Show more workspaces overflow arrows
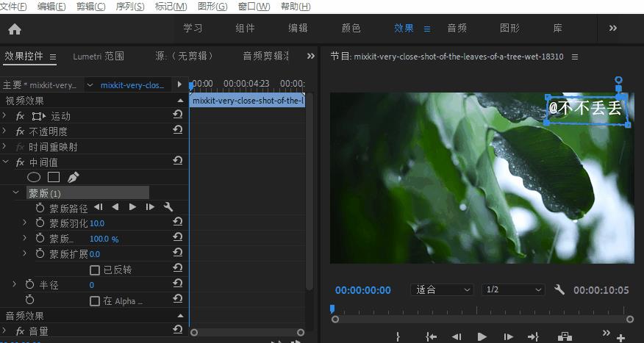The image size is (644, 343). click(x=613, y=29)
